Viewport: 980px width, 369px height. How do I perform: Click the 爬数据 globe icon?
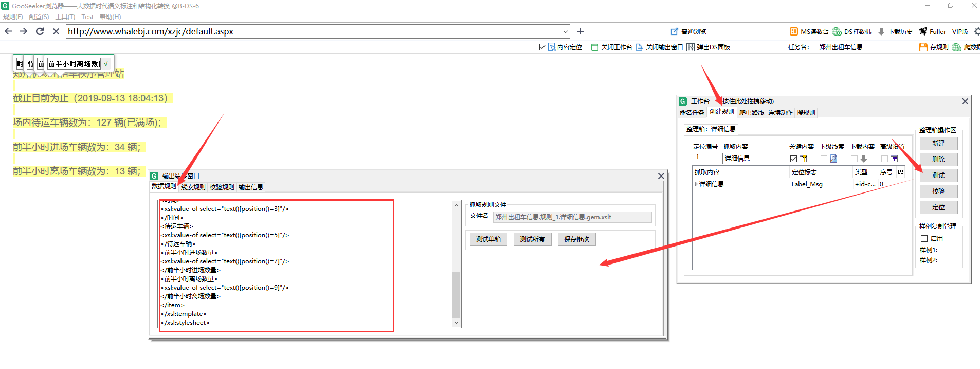[x=956, y=47]
